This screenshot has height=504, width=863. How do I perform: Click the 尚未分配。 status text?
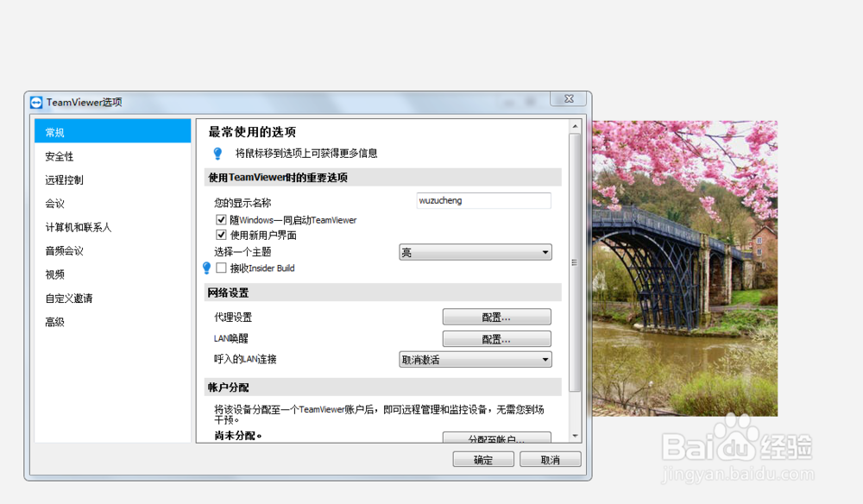[238, 436]
